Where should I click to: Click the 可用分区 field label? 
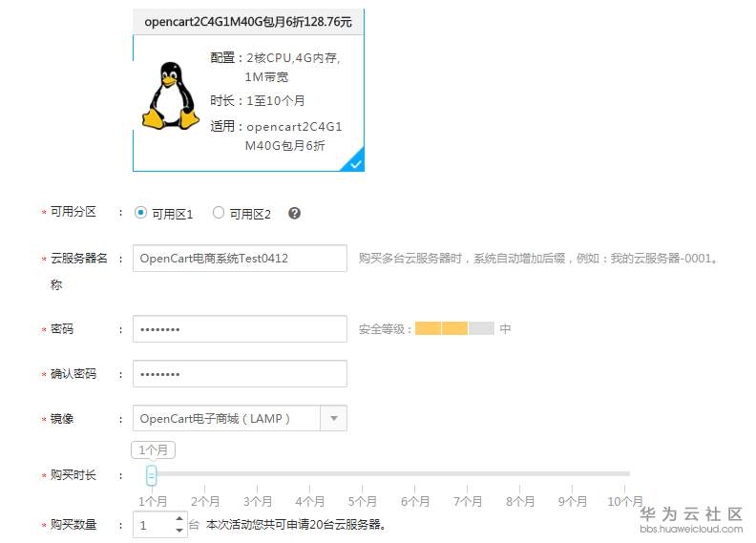73,212
